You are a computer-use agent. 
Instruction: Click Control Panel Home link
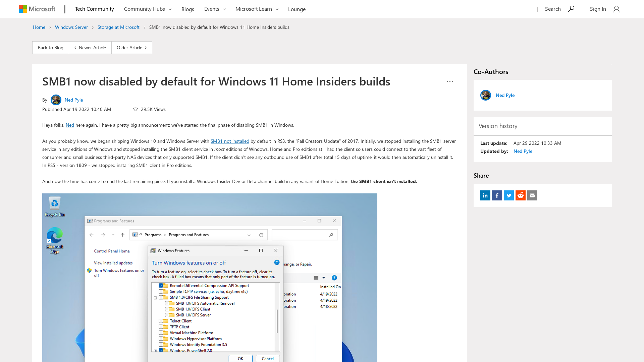point(112,251)
